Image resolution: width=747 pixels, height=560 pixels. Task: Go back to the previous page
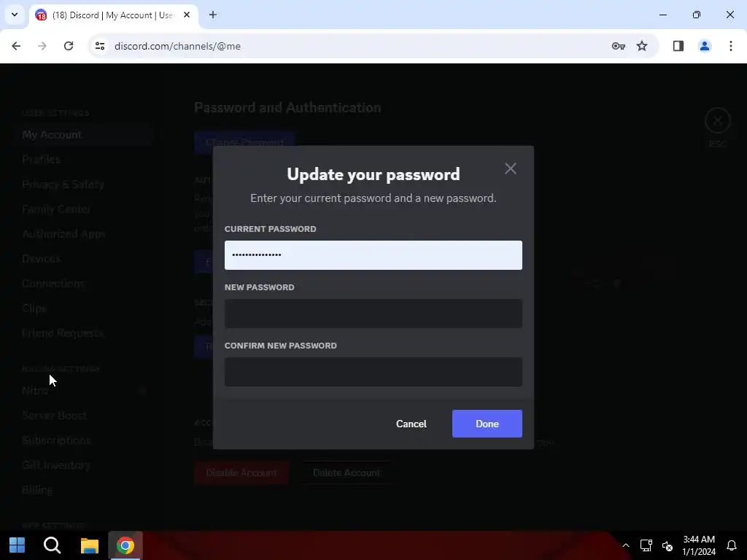[x=16, y=46]
